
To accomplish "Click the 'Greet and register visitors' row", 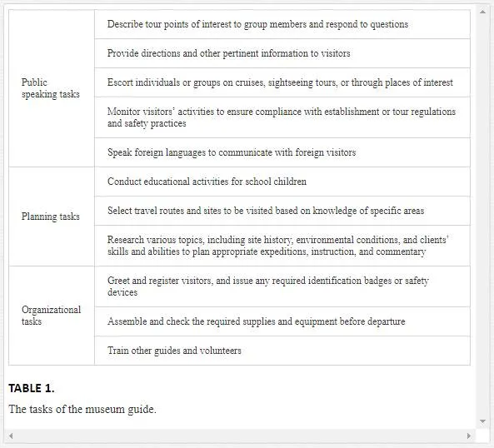I will (x=282, y=286).
